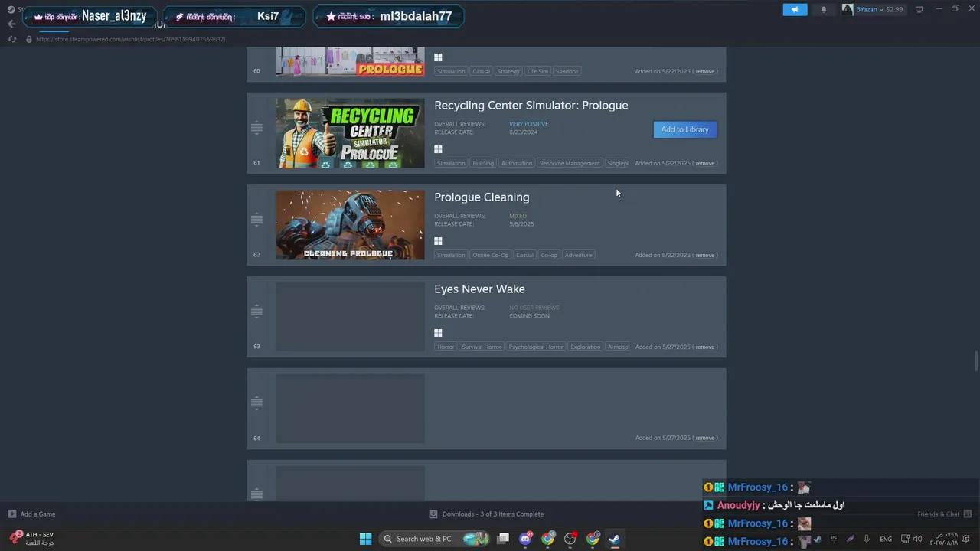
Task: Open Friends & Chat
Action: pos(945,514)
